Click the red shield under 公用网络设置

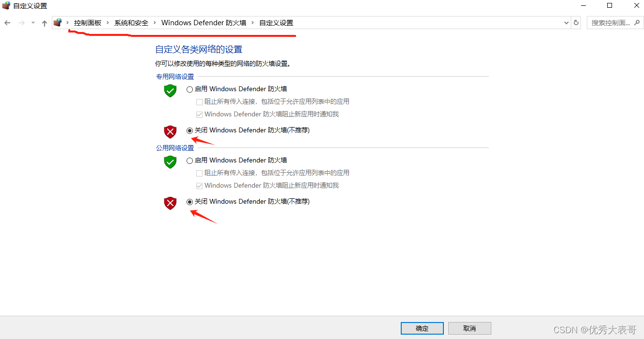tap(170, 203)
